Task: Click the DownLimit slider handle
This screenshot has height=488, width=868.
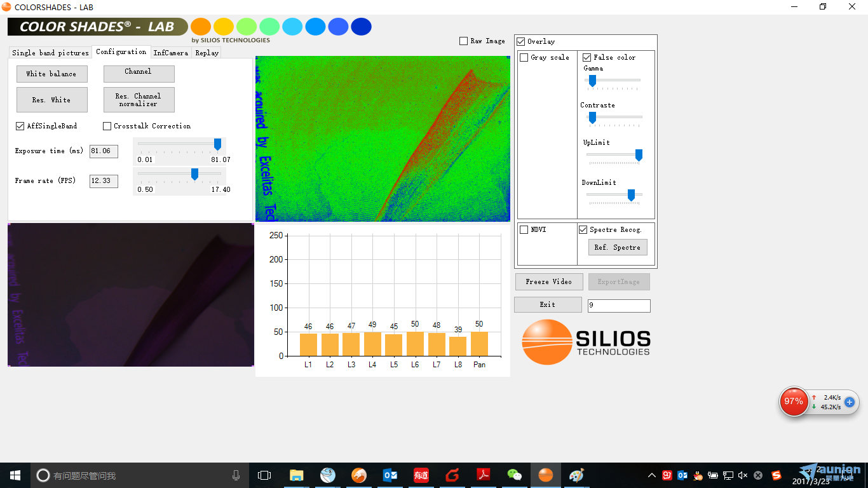Action: (631, 195)
